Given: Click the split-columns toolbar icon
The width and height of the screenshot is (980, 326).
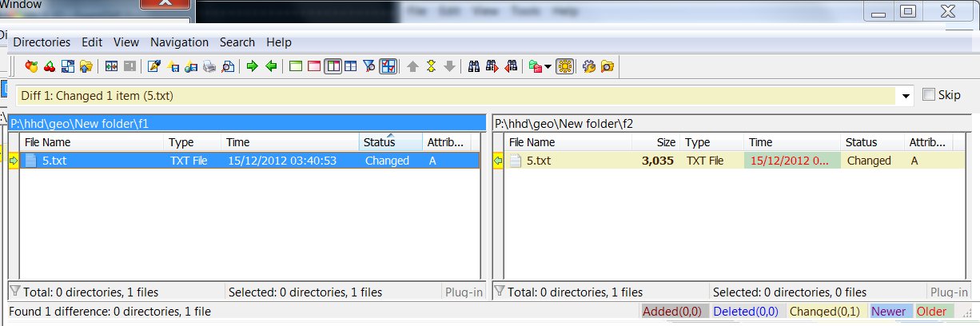Looking at the screenshot, I should [x=112, y=66].
